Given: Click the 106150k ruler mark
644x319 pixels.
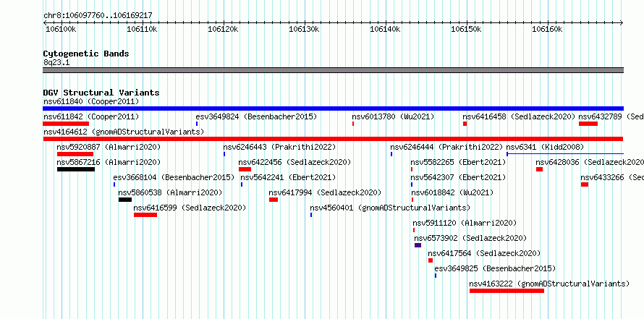Looking at the screenshot, I should [x=467, y=29].
